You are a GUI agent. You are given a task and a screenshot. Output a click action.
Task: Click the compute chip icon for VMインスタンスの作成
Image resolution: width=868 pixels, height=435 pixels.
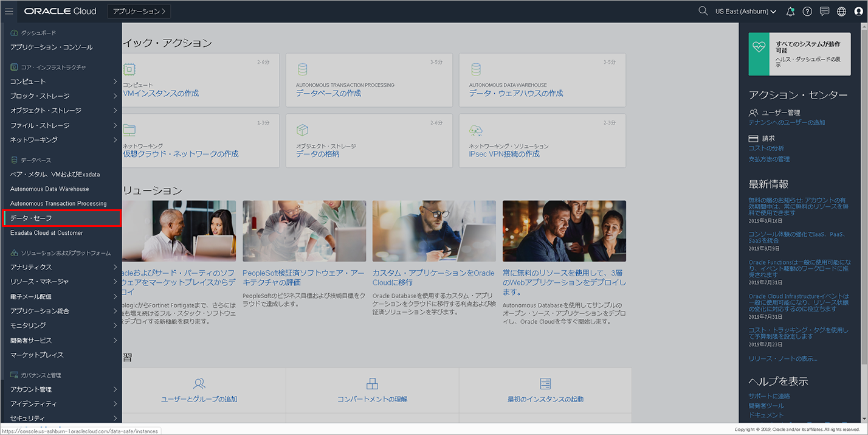point(129,69)
